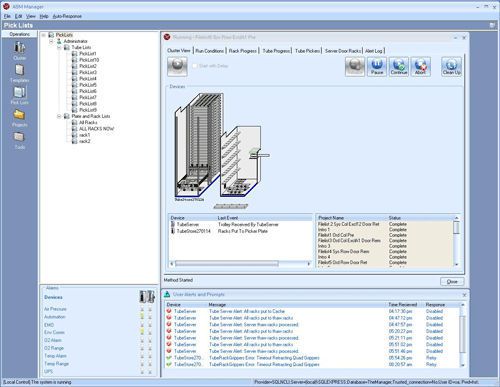Click the device list horizontal scrollbar

[x=227, y=264]
